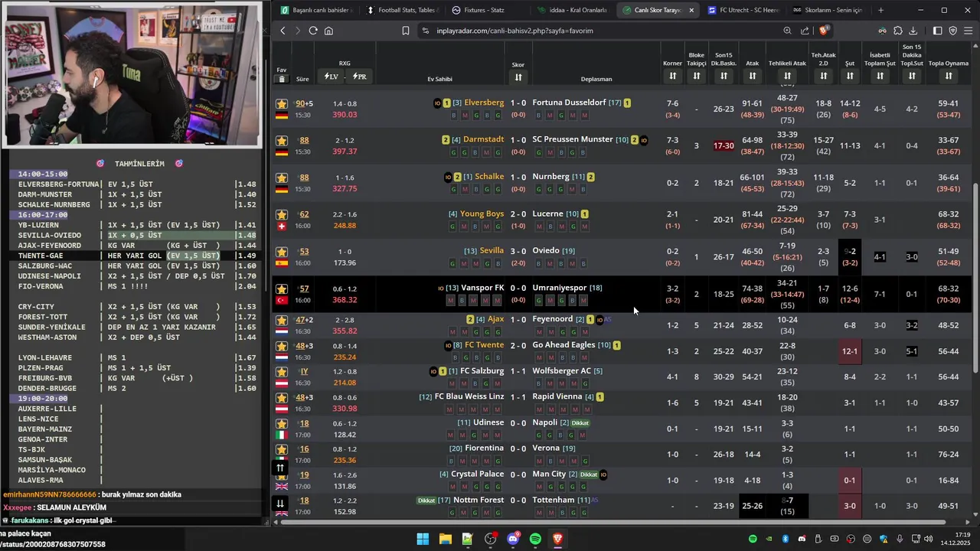
Task: Sort table by Skor column arrows
Action: [518, 77]
